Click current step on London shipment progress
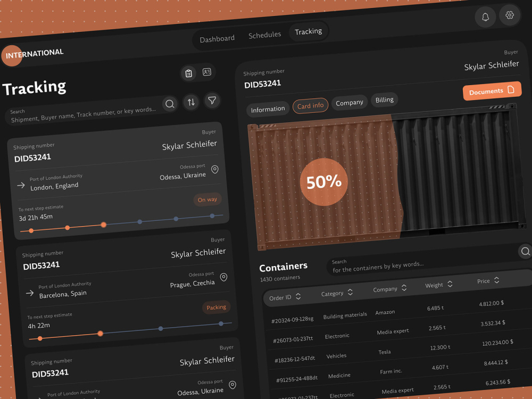This screenshot has height=399, width=532. tap(104, 225)
